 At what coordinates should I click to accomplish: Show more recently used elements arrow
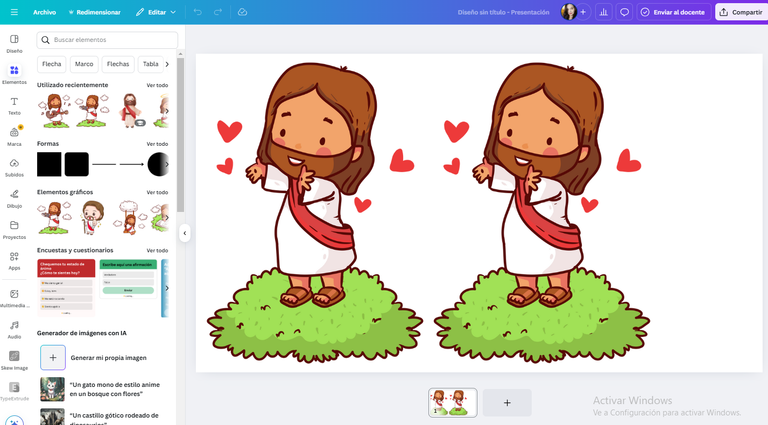tap(167, 111)
